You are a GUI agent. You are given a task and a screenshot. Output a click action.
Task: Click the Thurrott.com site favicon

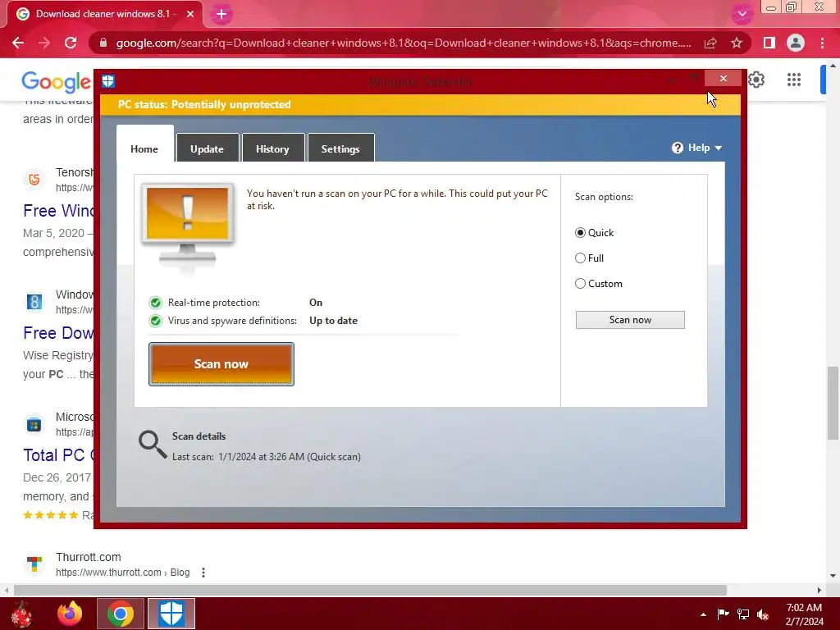click(34, 564)
